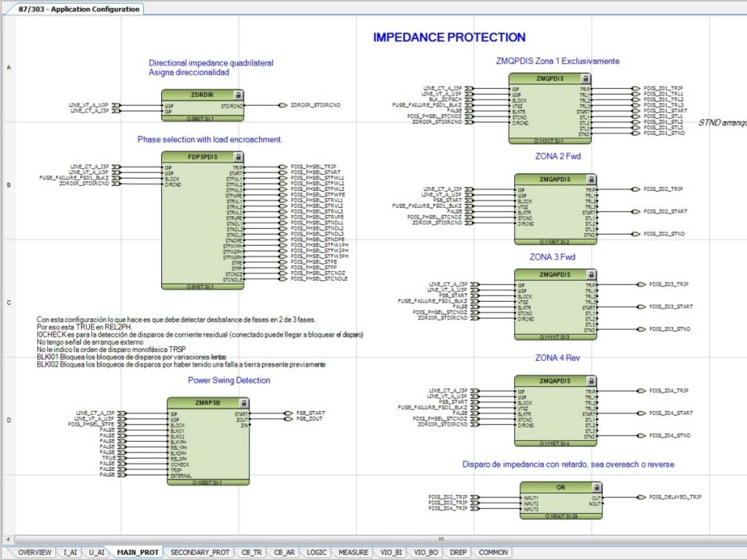Click the PDIS_Z02_START output label
Image resolution: width=747 pixels, height=560 pixels.
coord(665,211)
